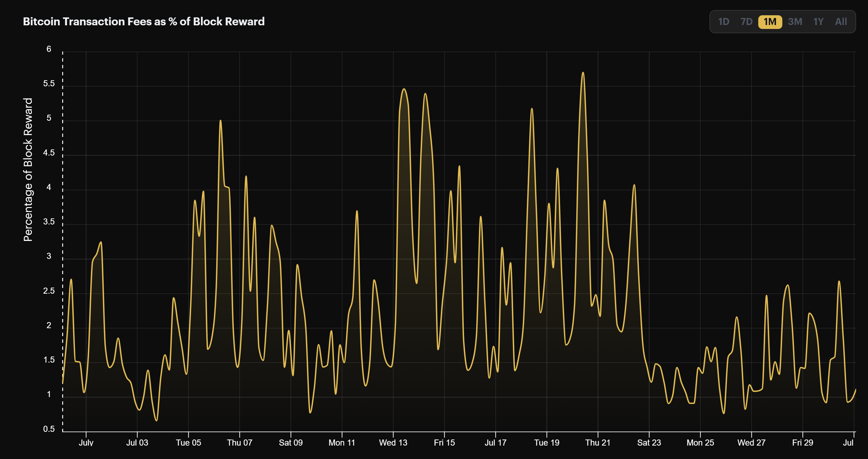Click the Jul 03 axis label
The image size is (868, 459).
[x=138, y=443]
